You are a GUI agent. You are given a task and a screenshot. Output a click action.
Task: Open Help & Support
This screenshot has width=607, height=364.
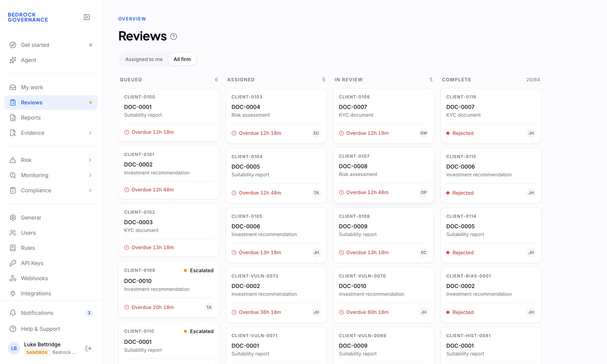(x=51, y=329)
